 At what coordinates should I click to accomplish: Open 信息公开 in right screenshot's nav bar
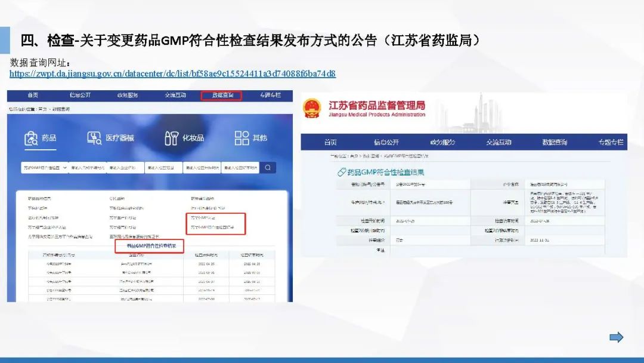[386, 142]
